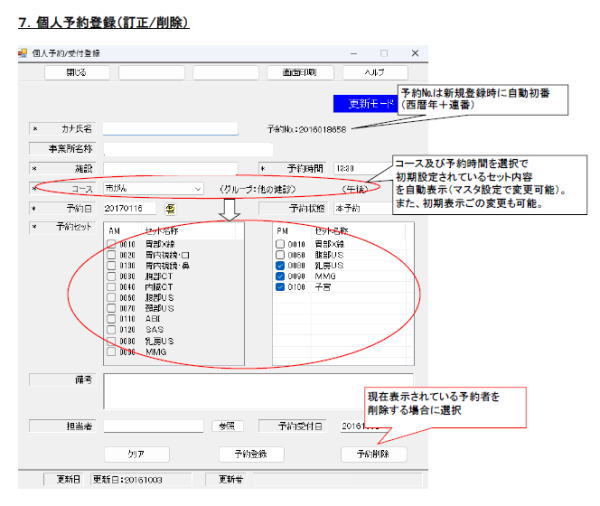This screenshot has width=600, height=506.
Task: Click the app icon in 個人予約/受付登録 title bar
Action: pyautogui.click(x=23, y=53)
